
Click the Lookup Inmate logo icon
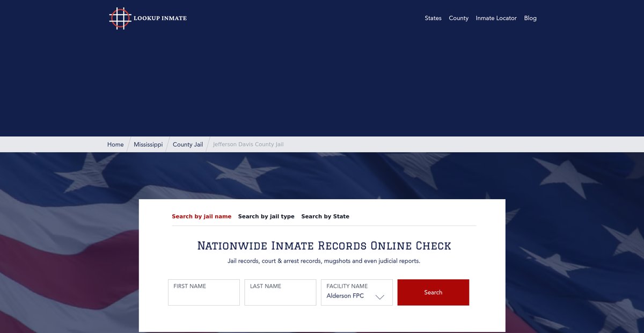tap(120, 18)
